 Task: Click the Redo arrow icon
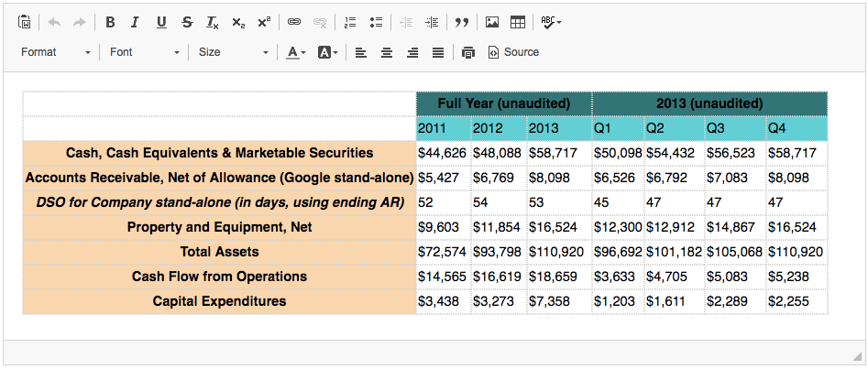click(80, 22)
